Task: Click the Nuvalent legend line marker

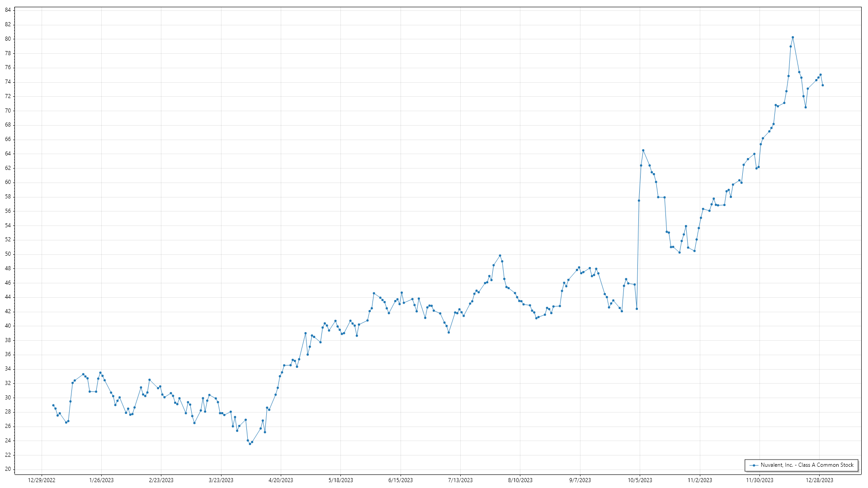Action: click(x=754, y=465)
